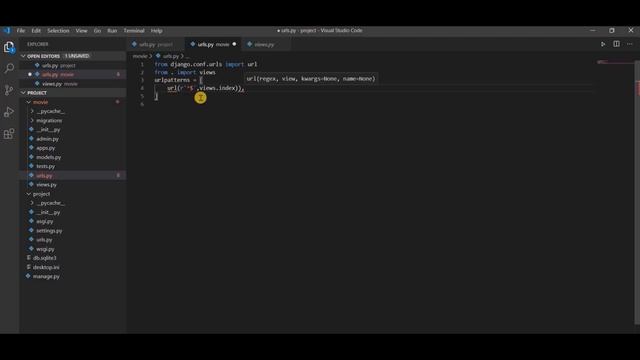Open the Explorer view in activity bar
640x360 pixels.
9,47
